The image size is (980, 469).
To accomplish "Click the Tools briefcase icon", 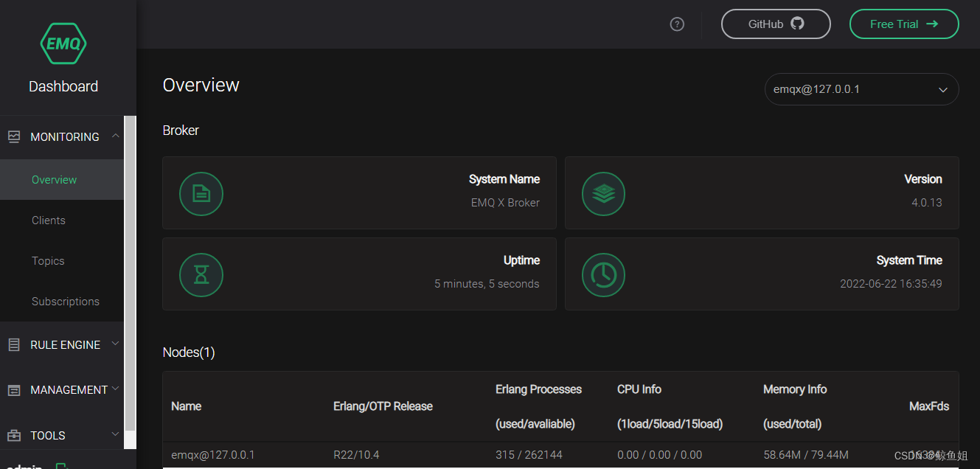I will [x=14, y=435].
